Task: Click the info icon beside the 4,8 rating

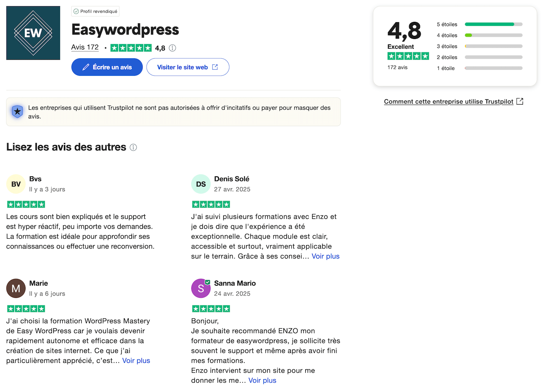Action: pos(172,48)
